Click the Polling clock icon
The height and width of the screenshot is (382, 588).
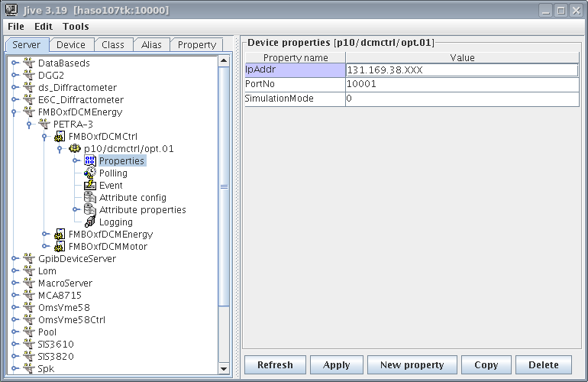click(90, 173)
